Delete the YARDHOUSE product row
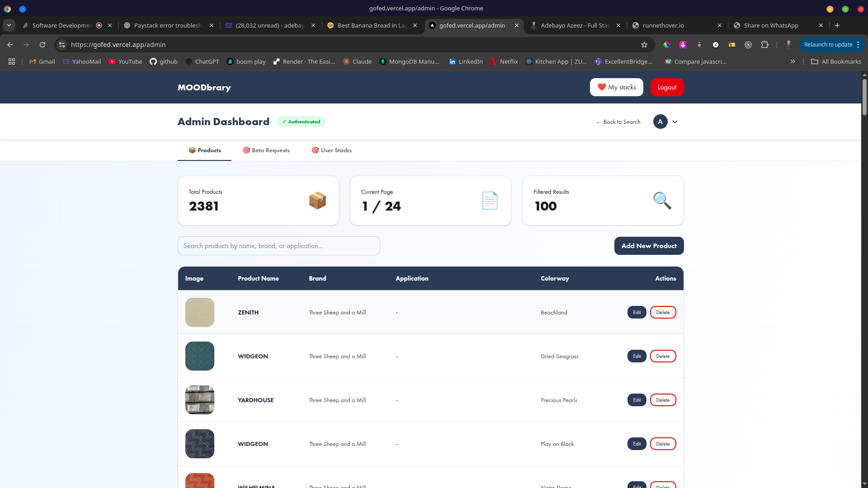This screenshot has width=868, height=488. pos(663,400)
